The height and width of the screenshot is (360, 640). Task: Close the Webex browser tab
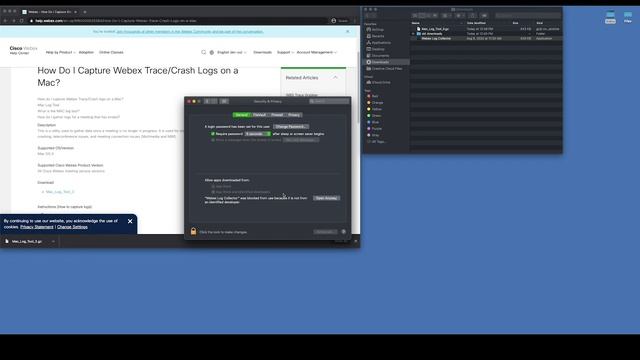76,12
